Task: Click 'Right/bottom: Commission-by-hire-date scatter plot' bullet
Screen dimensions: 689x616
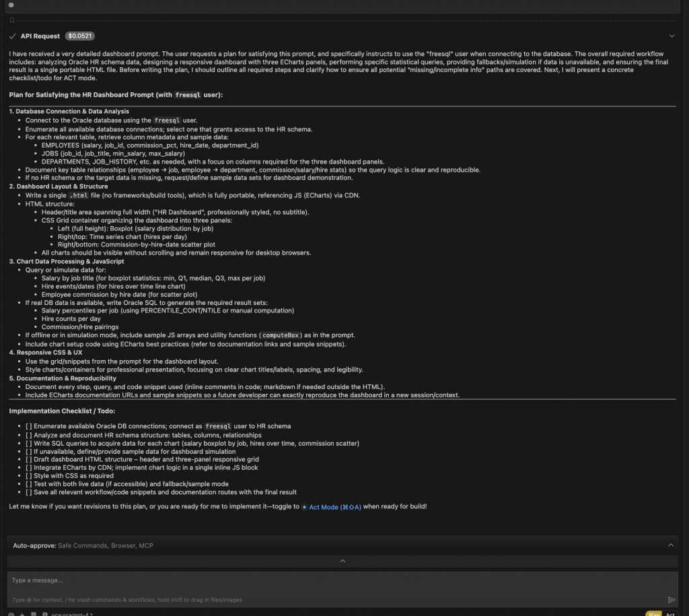Action: [136, 244]
